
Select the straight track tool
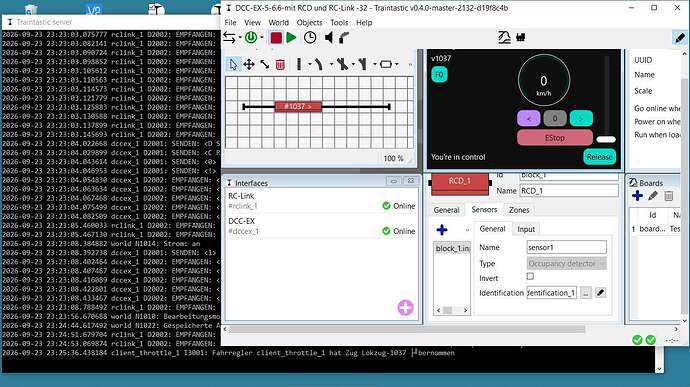click(299, 65)
